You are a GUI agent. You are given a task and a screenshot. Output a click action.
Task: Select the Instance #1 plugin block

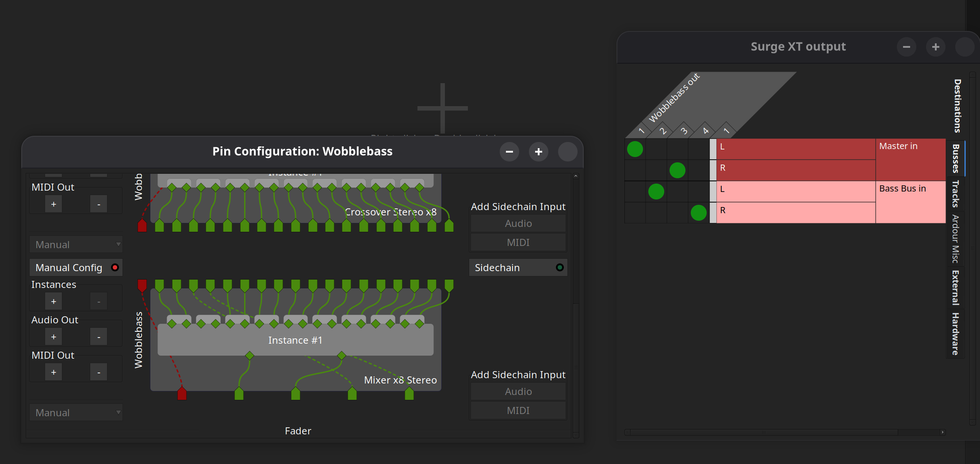295,340
